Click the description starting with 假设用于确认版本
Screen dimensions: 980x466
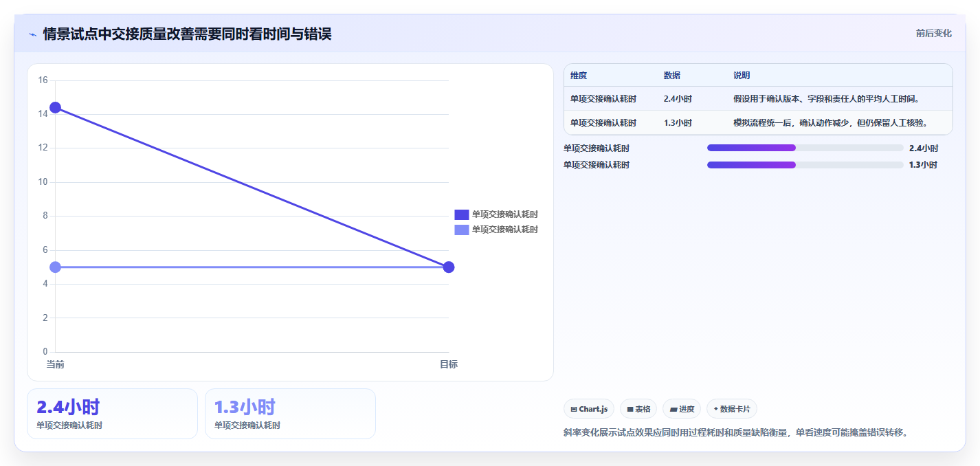[826, 99]
